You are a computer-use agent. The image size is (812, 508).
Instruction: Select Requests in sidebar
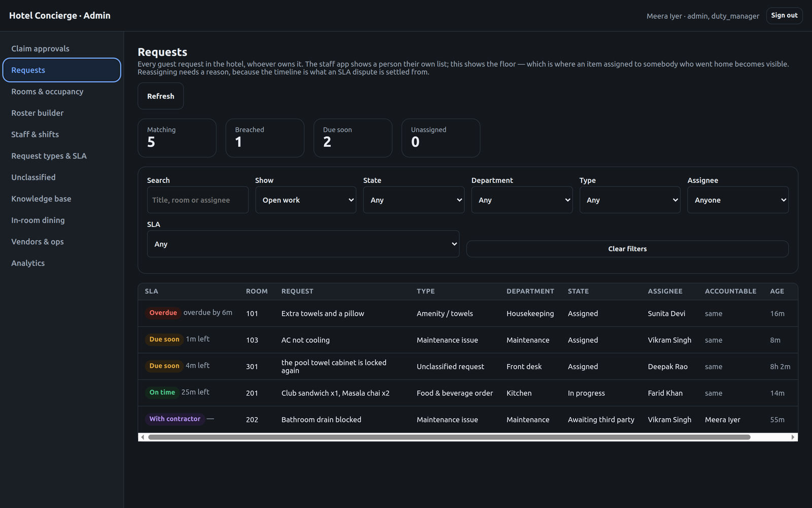[x=61, y=70]
